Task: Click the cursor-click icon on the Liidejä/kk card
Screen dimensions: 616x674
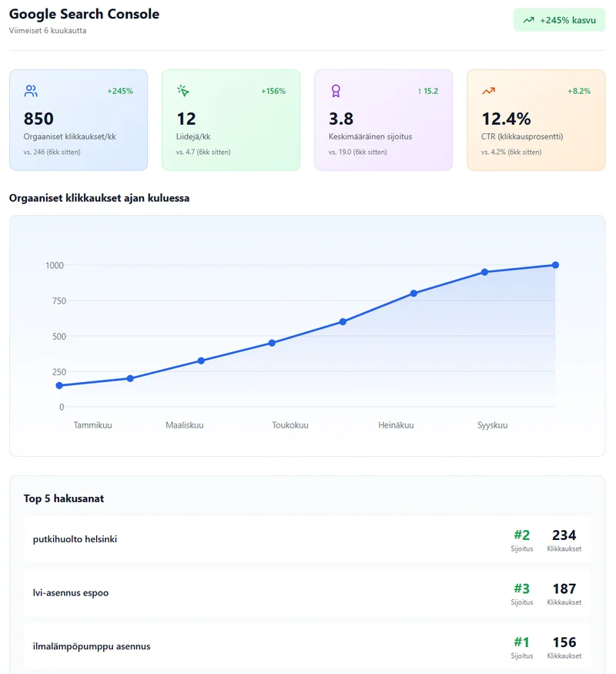Action: (x=183, y=91)
